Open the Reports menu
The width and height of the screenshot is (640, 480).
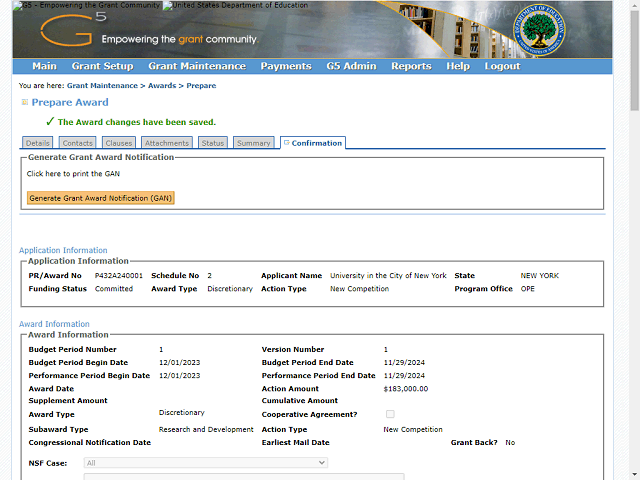[411, 66]
